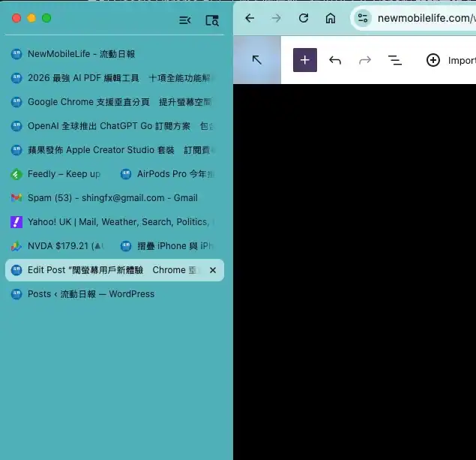Click the newmobilelife.com address bar
The height and width of the screenshot is (460, 476).
click(427, 18)
